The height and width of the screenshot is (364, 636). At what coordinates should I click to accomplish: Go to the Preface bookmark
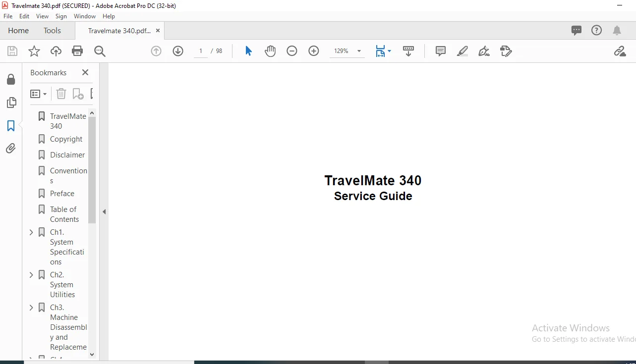62,194
